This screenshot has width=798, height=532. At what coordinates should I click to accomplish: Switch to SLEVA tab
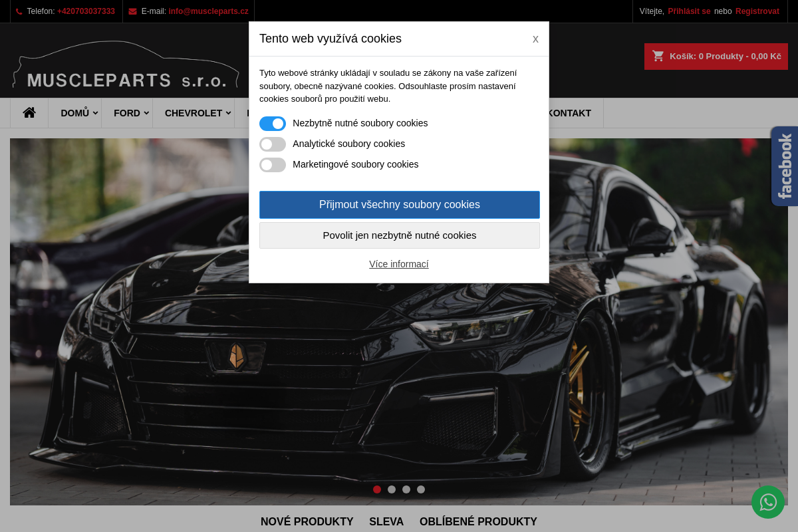[386, 521]
